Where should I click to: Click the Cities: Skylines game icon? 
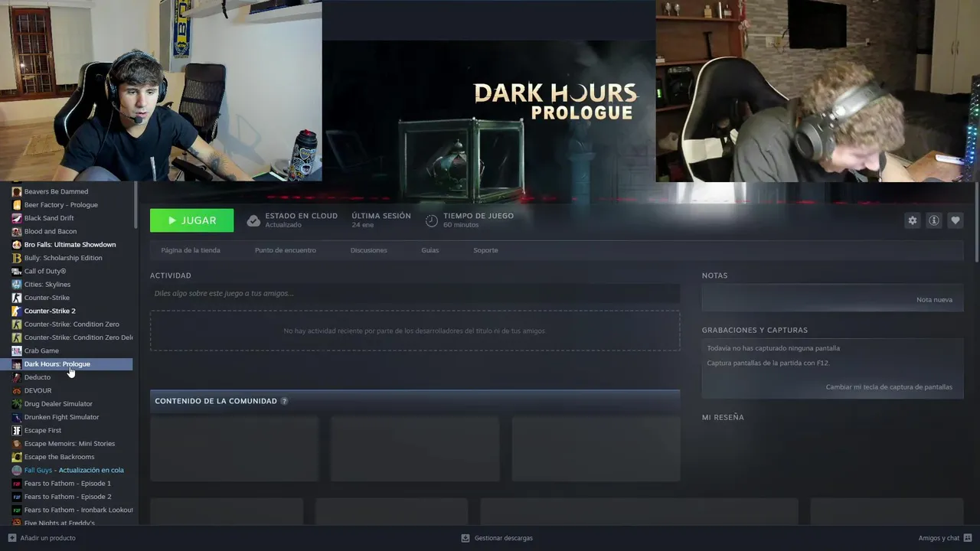coord(17,285)
